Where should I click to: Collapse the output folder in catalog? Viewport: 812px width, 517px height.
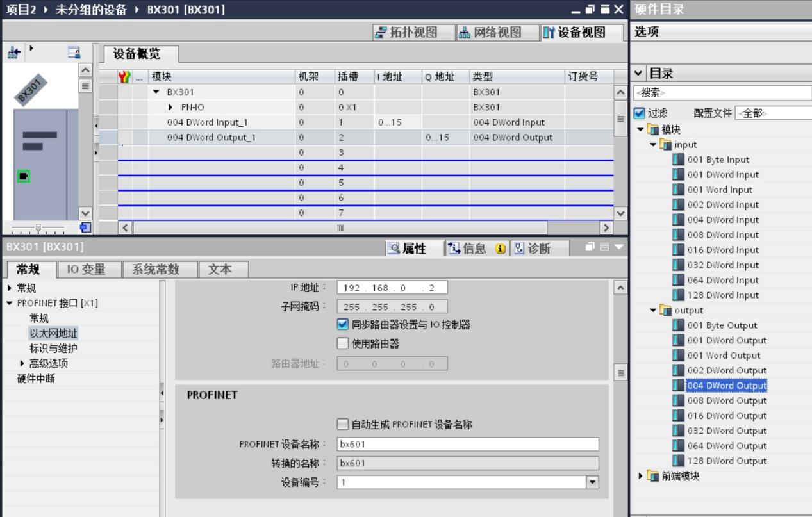(653, 310)
